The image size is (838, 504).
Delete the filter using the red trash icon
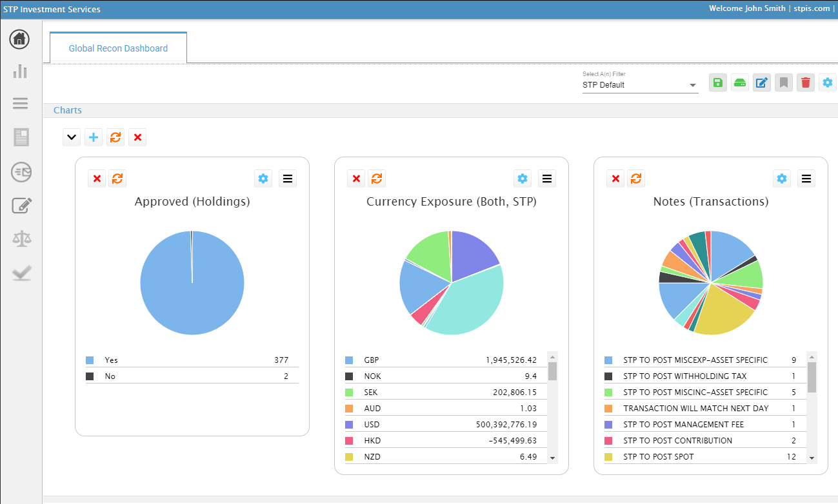pos(805,82)
